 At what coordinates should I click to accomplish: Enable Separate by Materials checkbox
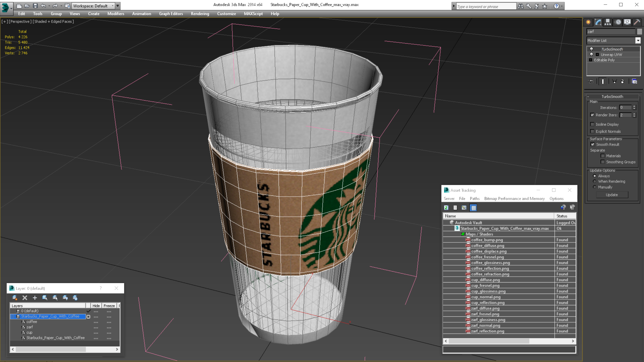click(x=603, y=156)
